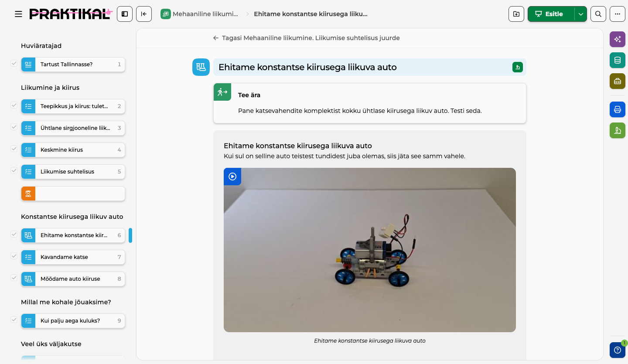Toggle the sidebar panel layout icon
The image size is (628, 364).
click(x=125, y=14)
